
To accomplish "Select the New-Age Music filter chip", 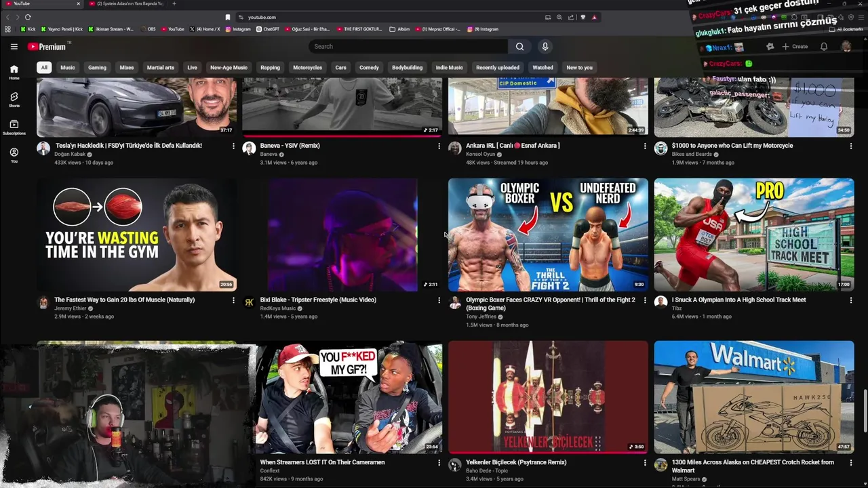I will pos(229,67).
